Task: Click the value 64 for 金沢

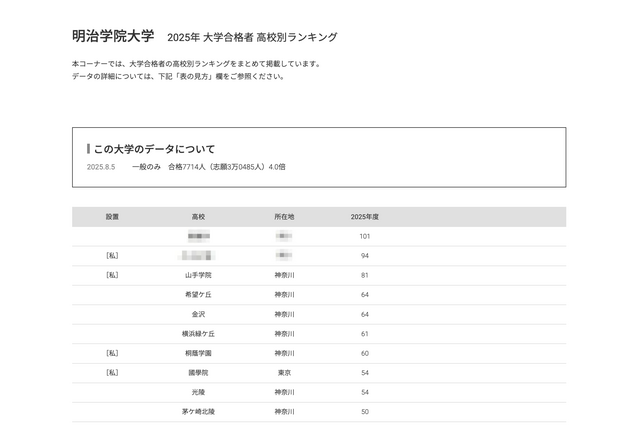Action: 364,314
